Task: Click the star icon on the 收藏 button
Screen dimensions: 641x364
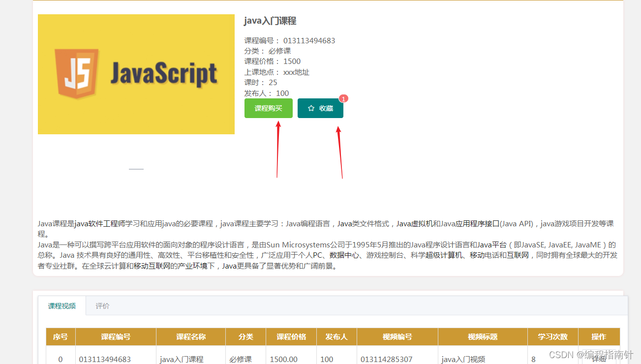Action: pos(310,108)
